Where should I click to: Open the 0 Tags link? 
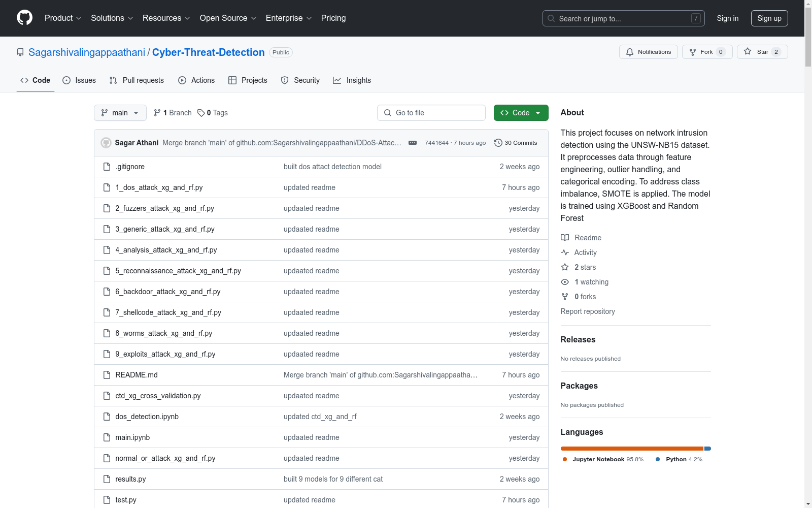213,113
